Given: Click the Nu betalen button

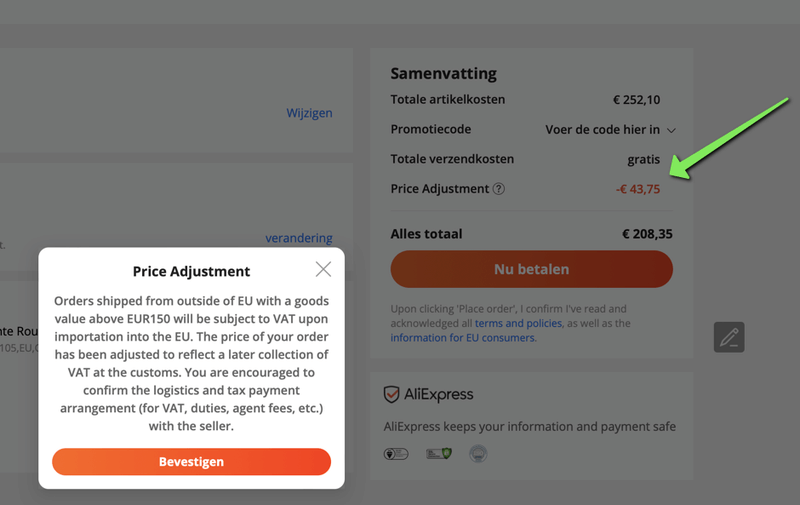Looking at the screenshot, I should pyautogui.click(x=531, y=269).
